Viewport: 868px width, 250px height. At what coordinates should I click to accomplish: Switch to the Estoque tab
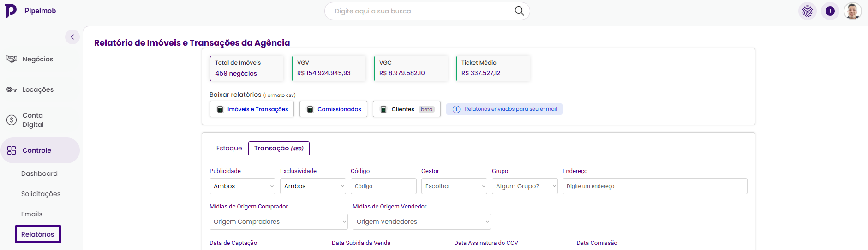coord(229,148)
